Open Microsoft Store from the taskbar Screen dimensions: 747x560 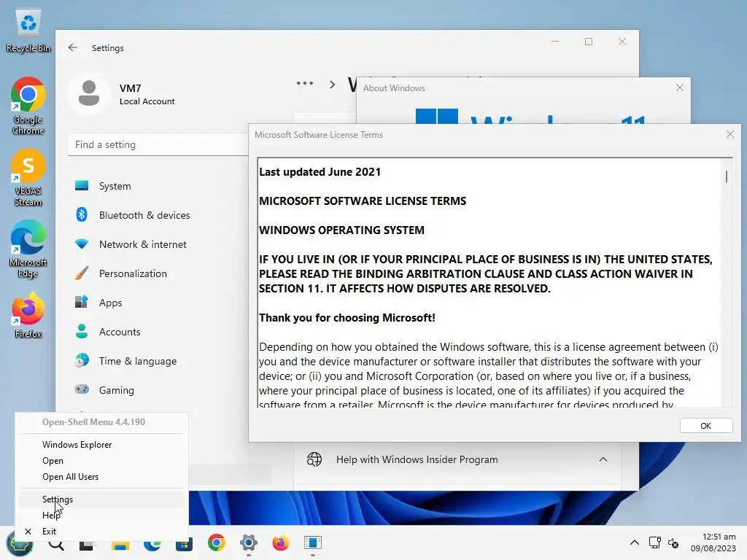pos(184,543)
